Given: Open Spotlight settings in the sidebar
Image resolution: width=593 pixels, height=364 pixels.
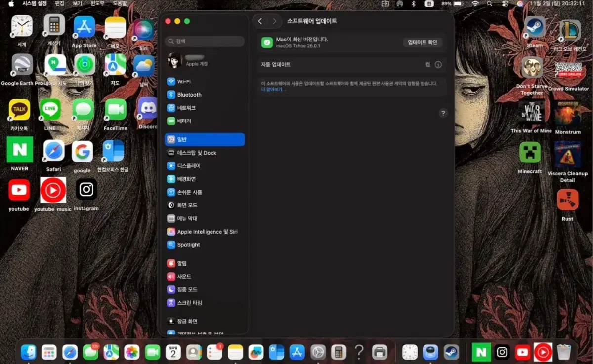Looking at the screenshot, I should [205, 245].
